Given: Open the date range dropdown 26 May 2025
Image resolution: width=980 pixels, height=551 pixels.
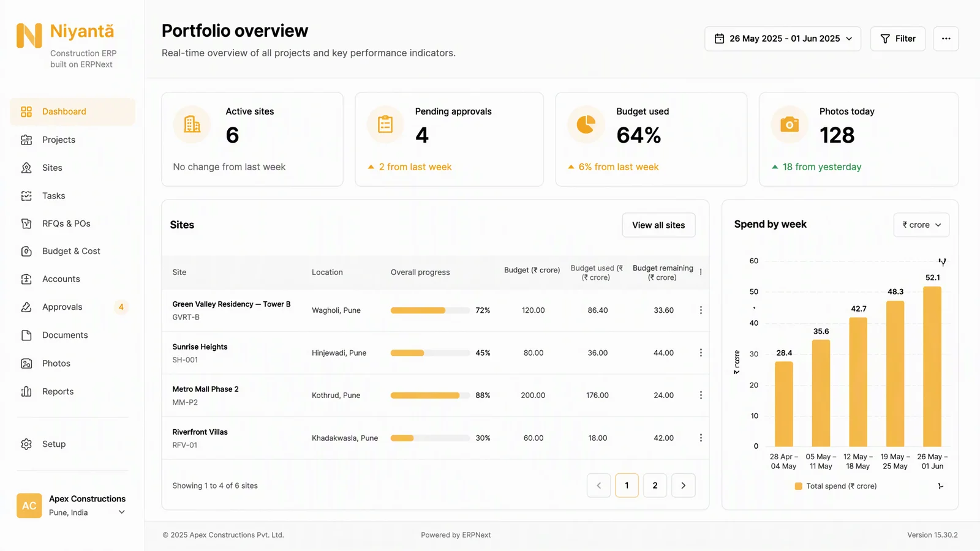Looking at the screenshot, I should [783, 39].
